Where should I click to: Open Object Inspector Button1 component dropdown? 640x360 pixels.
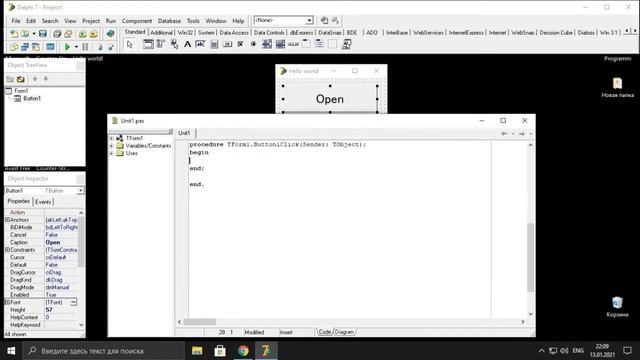click(x=80, y=191)
